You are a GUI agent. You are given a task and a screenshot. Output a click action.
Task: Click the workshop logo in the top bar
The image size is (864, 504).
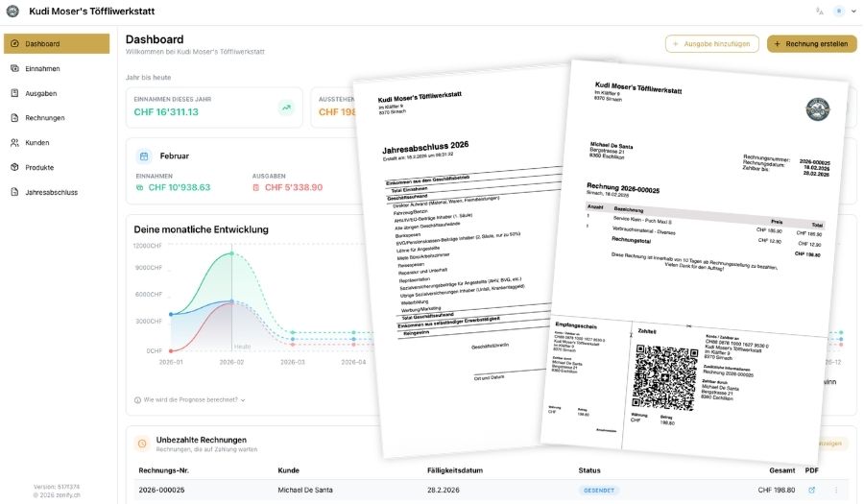pos(12,11)
